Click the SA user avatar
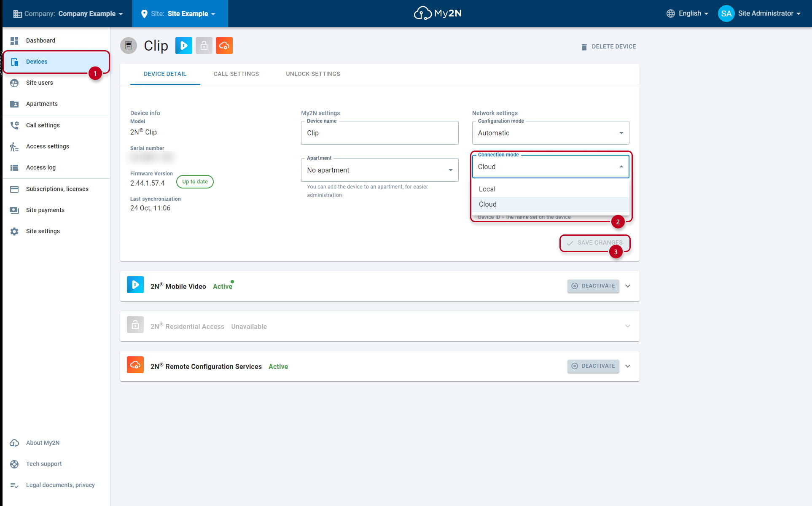The image size is (812, 506). (x=726, y=13)
